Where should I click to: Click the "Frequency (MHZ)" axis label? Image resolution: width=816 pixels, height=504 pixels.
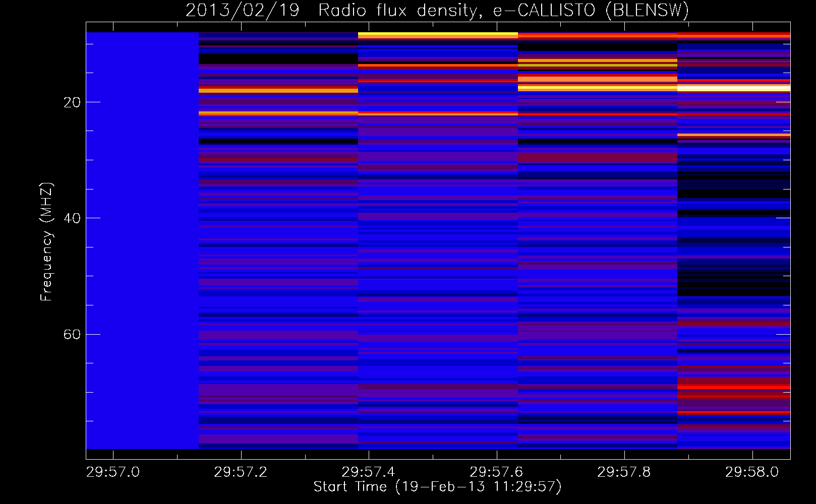pyautogui.click(x=46, y=242)
